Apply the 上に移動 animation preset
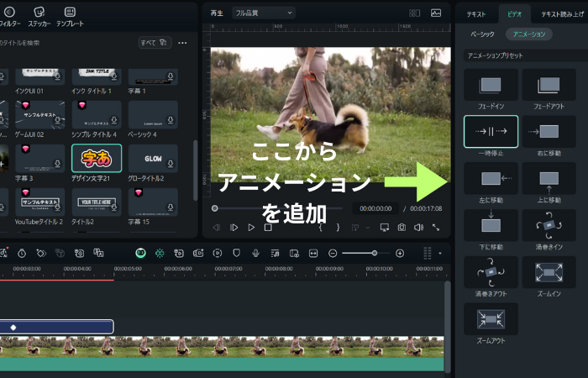Viewport: 588px width, 378px height. point(549,178)
